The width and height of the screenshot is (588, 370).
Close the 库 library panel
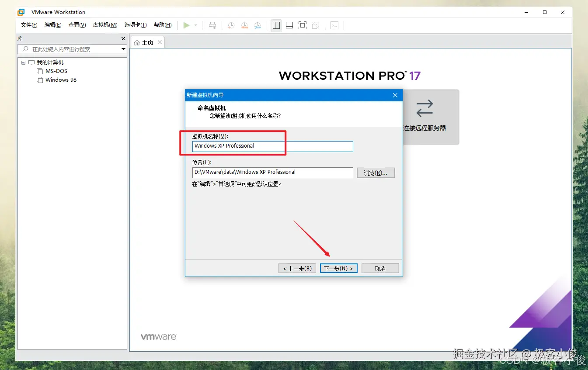(123, 39)
